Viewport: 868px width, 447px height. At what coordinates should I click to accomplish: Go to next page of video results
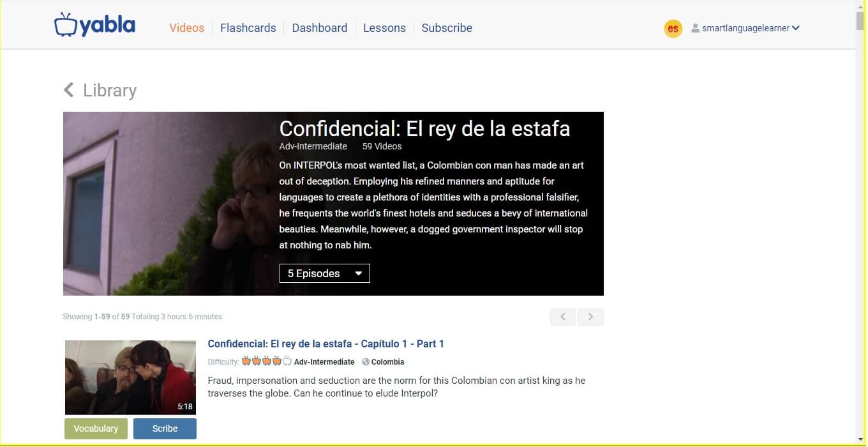pyautogui.click(x=590, y=317)
